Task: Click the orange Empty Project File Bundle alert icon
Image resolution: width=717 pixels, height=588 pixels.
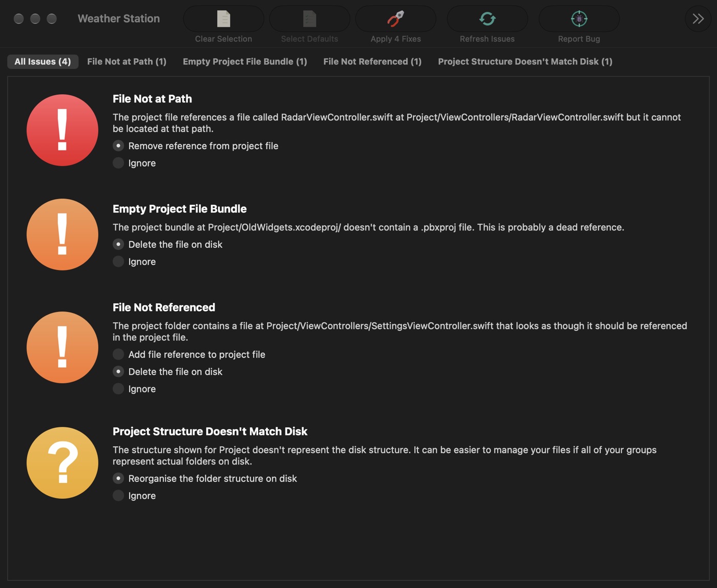Action: (x=62, y=235)
